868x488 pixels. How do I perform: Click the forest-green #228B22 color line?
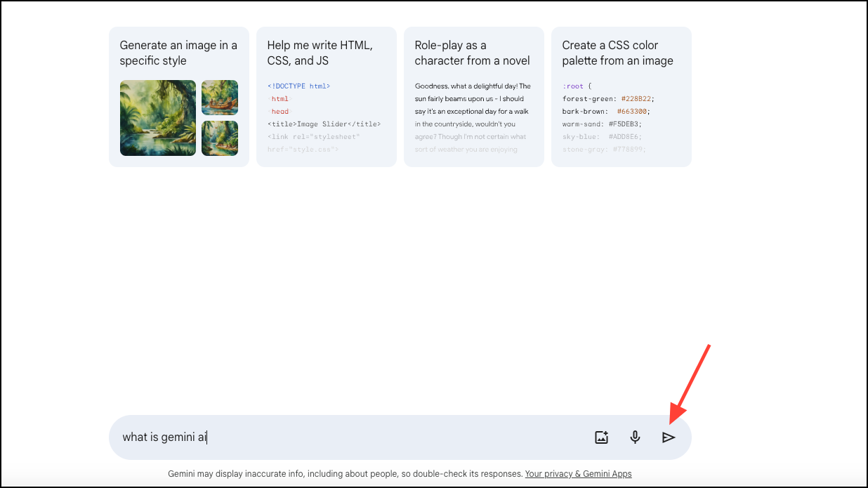(608, 99)
